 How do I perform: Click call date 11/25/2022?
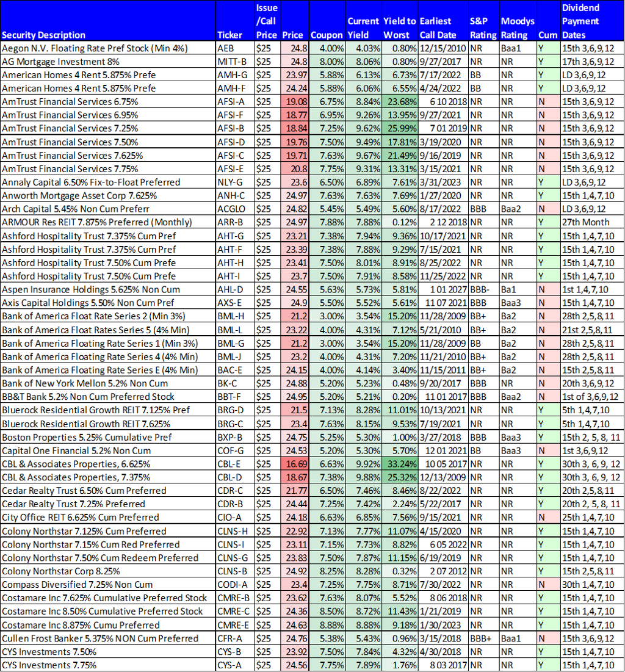click(443, 276)
